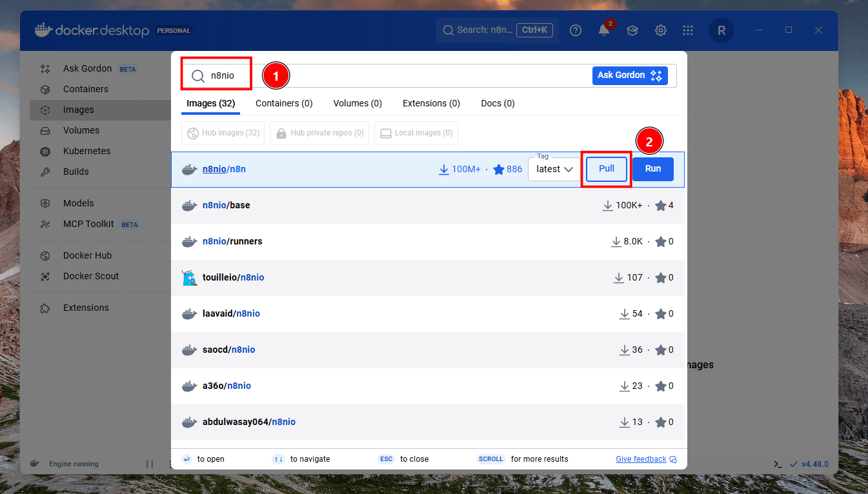Switch to the Extensions (0) tab

pyautogui.click(x=431, y=103)
